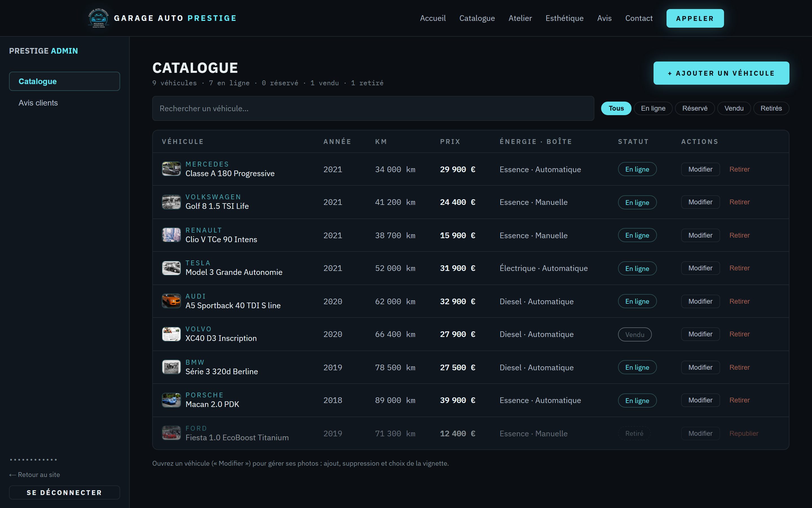The image size is (812, 508).
Task: Click the PRESTIGE ADMIN sidebar title
Action: [43, 51]
